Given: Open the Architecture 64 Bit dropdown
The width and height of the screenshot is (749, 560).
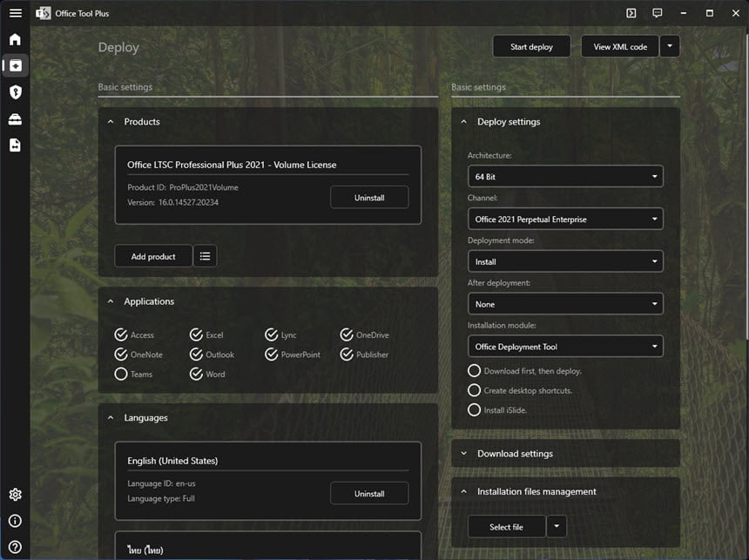Looking at the screenshot, I should (565, 176).
